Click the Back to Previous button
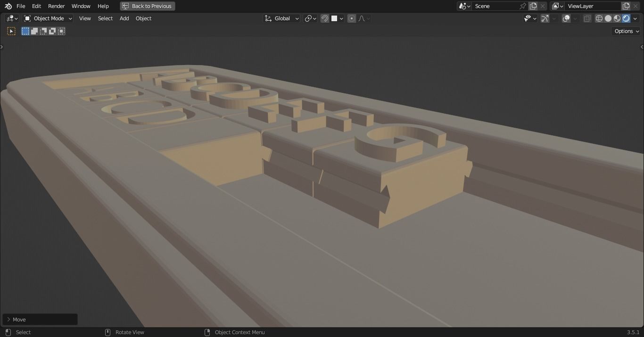The height and width of the screenshot is (337, 644). [x=148, y=6]
